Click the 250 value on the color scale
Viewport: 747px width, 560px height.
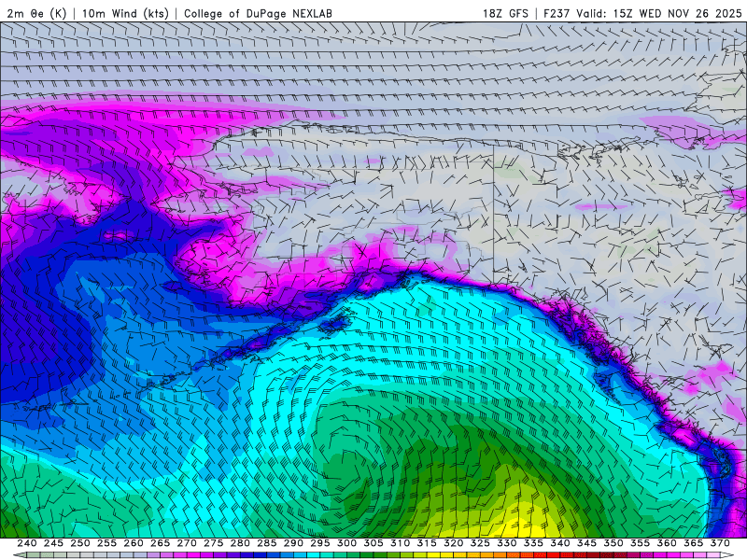[x=80, y=543]
